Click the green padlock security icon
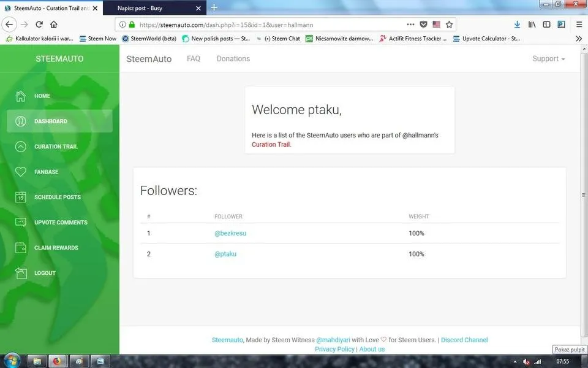Image resolution: width=588 pixels, height=368 pixels. point(132,25)
